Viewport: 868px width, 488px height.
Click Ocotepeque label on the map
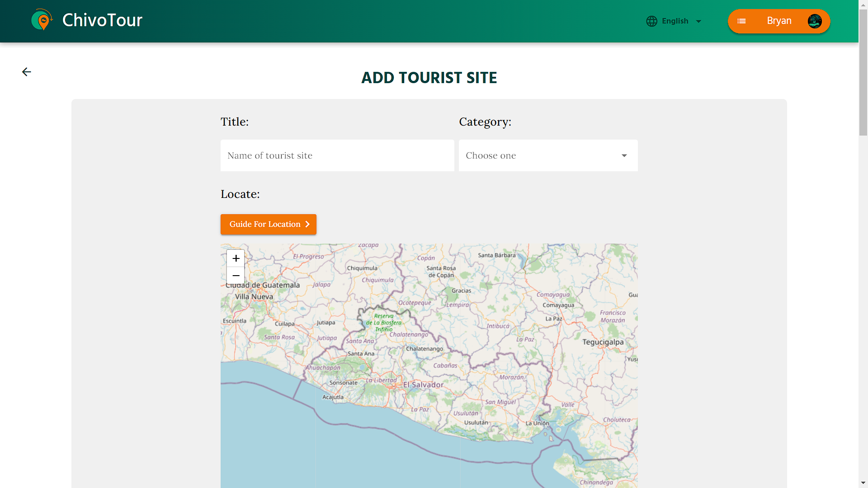click(x=415, y=303)
